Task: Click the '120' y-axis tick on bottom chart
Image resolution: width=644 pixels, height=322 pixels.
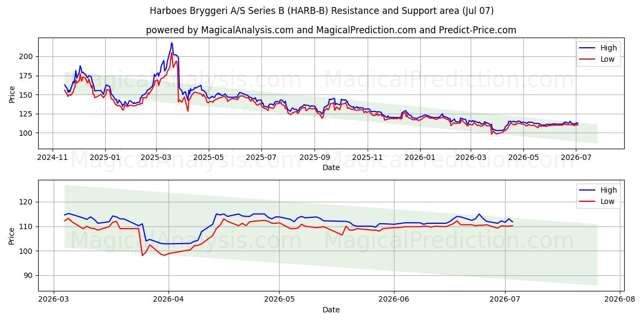Action: (x=27, y=202)
